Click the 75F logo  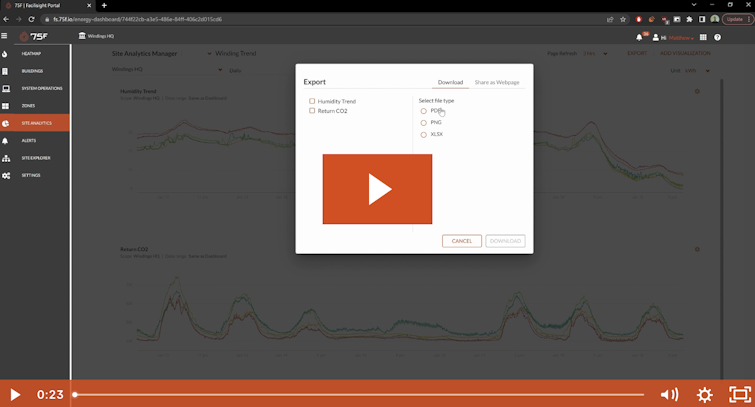coord(34,36)
